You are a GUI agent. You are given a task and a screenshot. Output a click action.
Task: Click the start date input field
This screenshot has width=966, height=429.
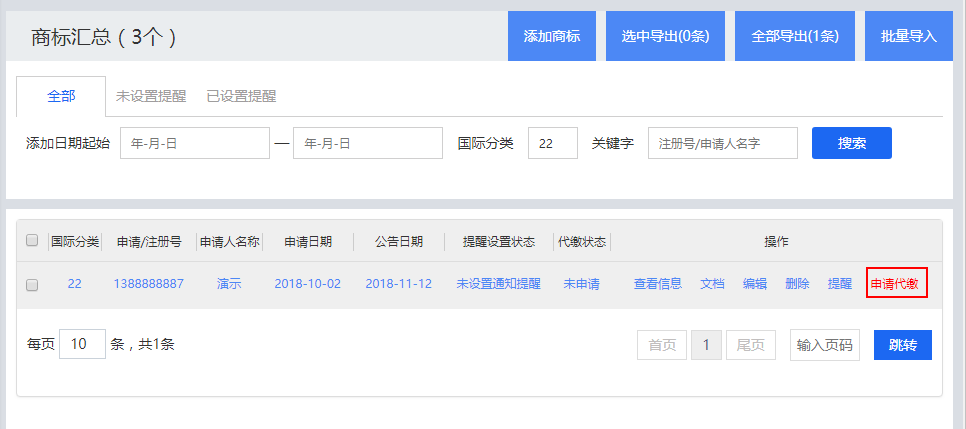click(x=195, y=143)
